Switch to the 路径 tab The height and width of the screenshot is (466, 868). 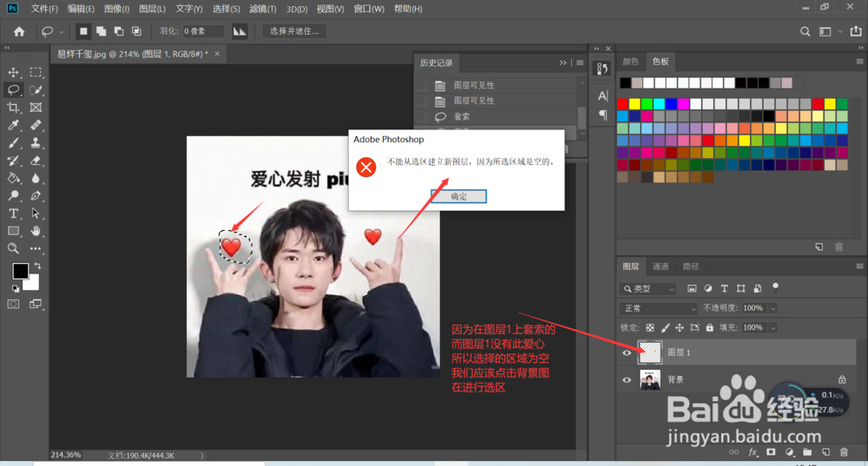tap(691, 266)
